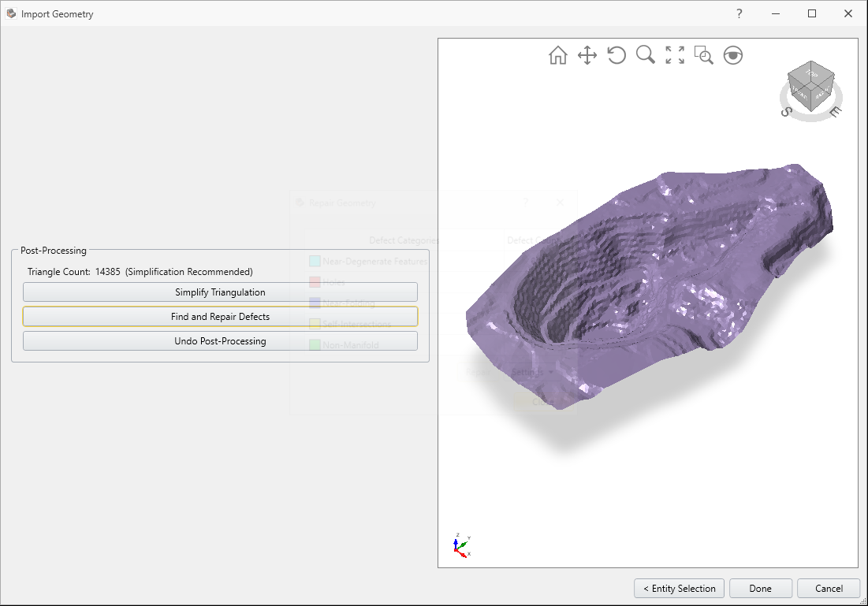Viewport: 868px width, 606px height.
Task: Click the XYZ axis triad
Action: coord(461,545)
